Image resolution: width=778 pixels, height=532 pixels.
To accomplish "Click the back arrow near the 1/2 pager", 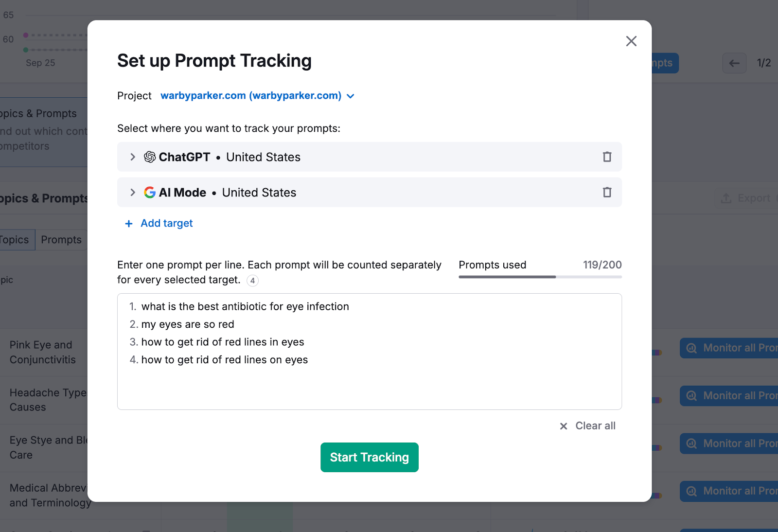I will 734,63.
